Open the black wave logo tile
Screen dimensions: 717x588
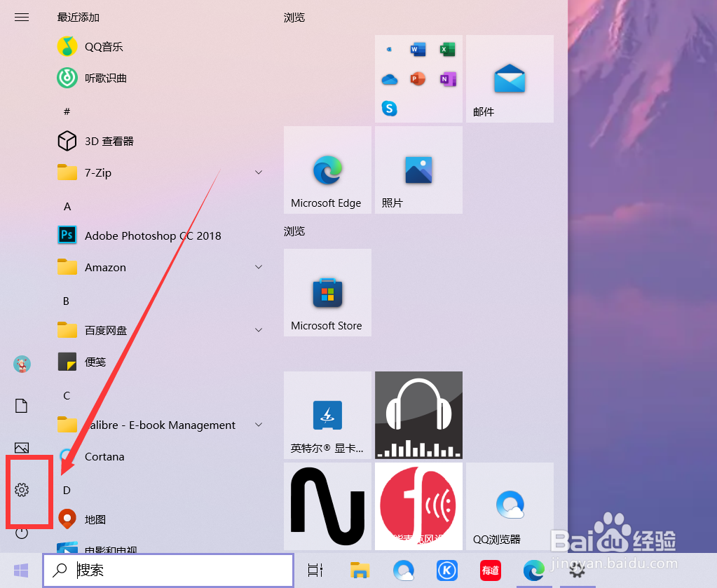tap(327, 506)
